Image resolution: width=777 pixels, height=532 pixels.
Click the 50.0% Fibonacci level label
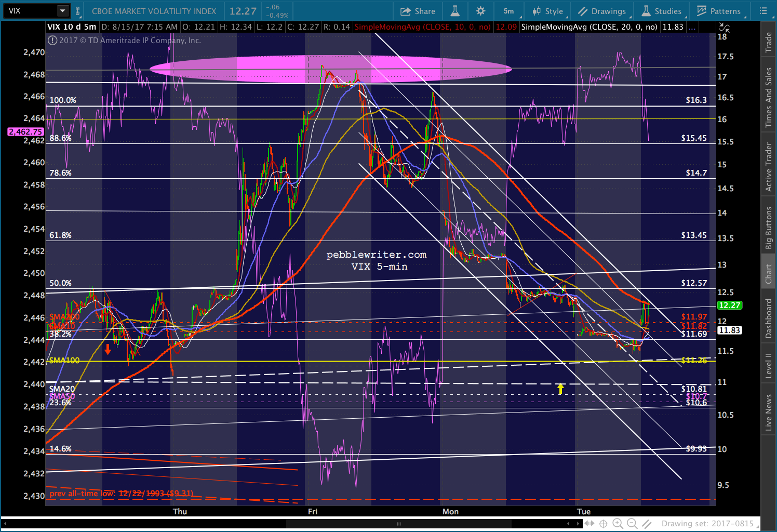pyautogui.click(x=60, y=283)
